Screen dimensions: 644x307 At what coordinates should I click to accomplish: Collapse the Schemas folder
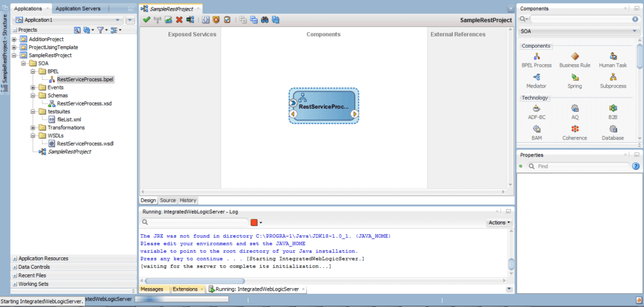point(33,96)
